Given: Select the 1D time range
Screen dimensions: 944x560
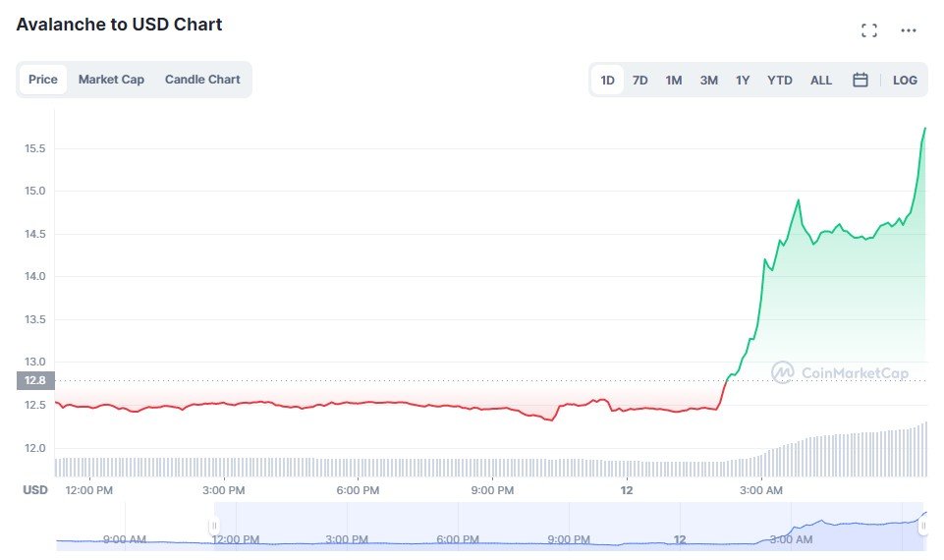Looking at the screenshot, I should 607,81.
